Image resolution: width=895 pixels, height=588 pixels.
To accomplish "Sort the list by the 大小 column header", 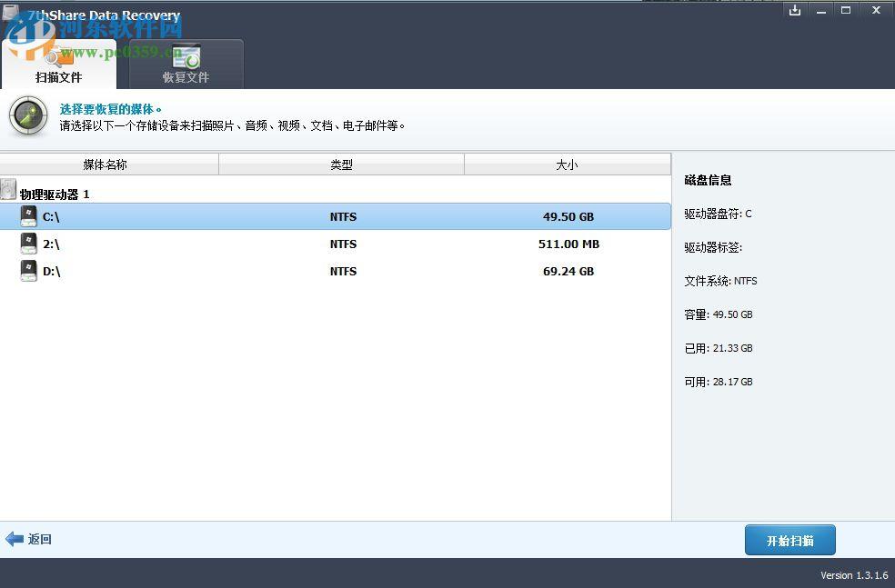I will click(568, 164).
